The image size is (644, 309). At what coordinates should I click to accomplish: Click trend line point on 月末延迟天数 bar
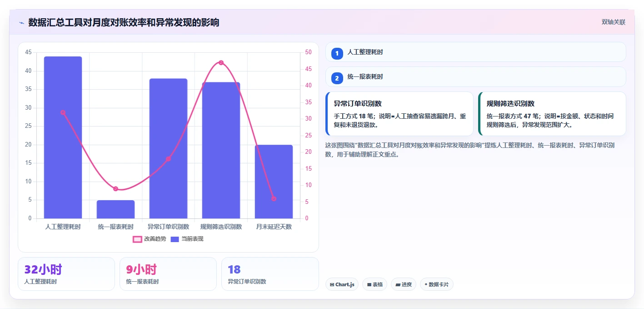pos(274,199)
